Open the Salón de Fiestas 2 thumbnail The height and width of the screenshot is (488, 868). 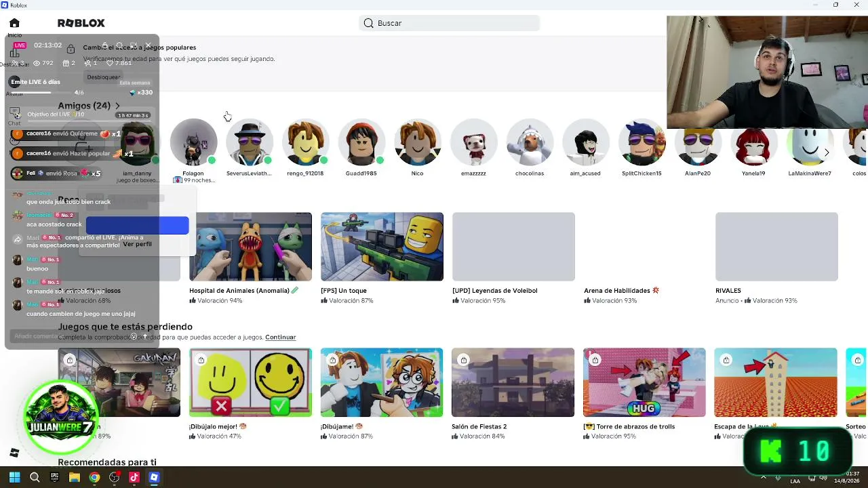coord(513,382)
